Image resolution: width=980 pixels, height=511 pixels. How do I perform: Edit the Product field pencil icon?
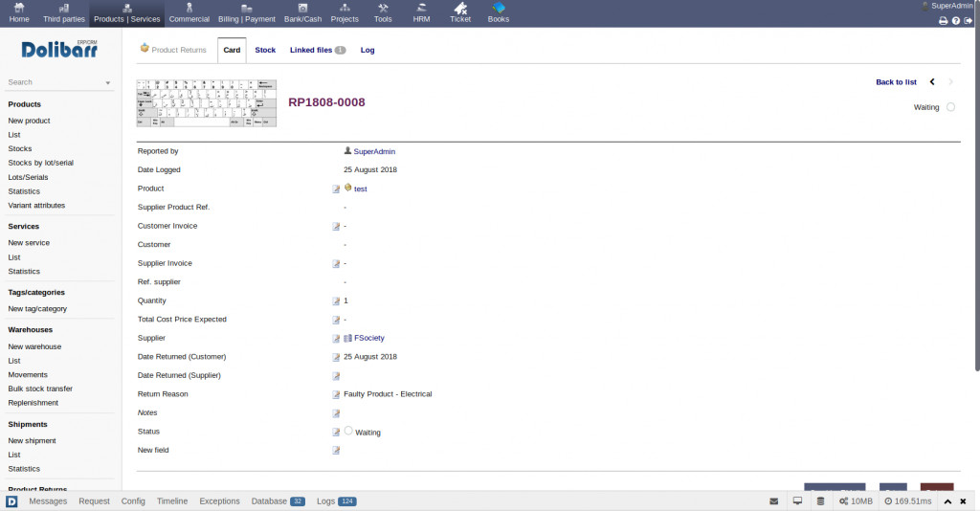point(336,189)
